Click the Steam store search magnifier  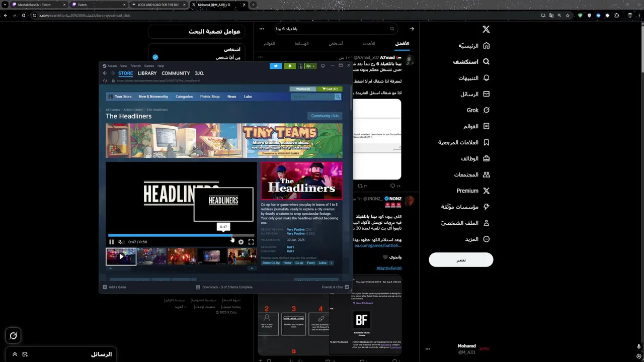click(x=338, y=97)
